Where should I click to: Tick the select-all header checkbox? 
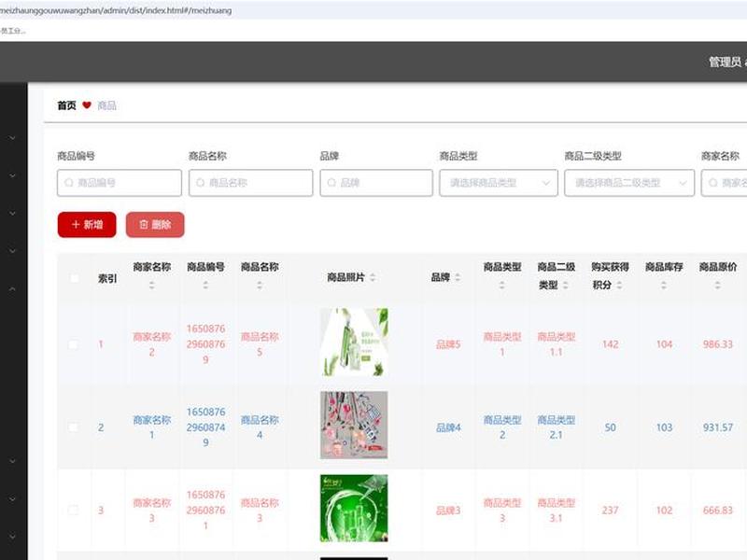pyautogui.click(x=75, y=278)
